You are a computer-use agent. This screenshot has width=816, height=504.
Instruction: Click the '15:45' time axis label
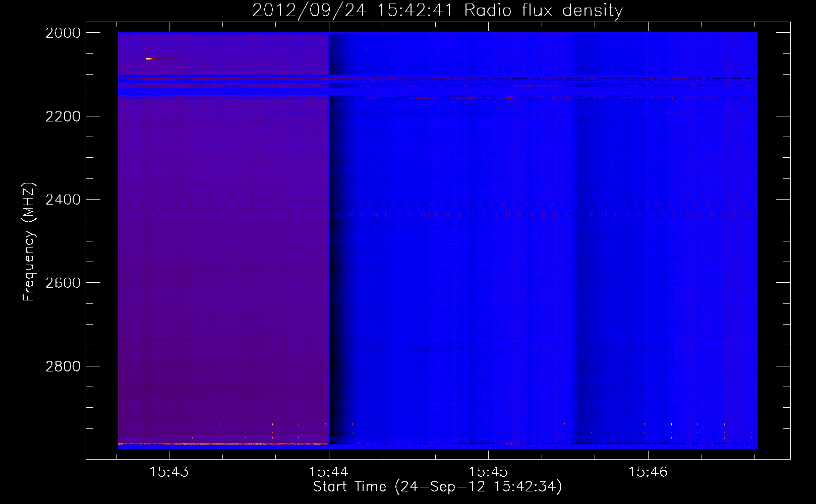[488, 472]
